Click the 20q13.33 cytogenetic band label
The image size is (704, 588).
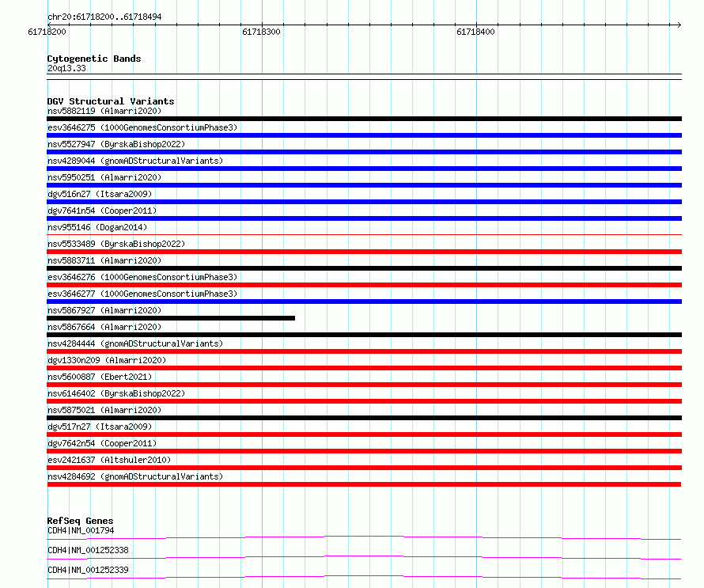(x=66, y=68)
